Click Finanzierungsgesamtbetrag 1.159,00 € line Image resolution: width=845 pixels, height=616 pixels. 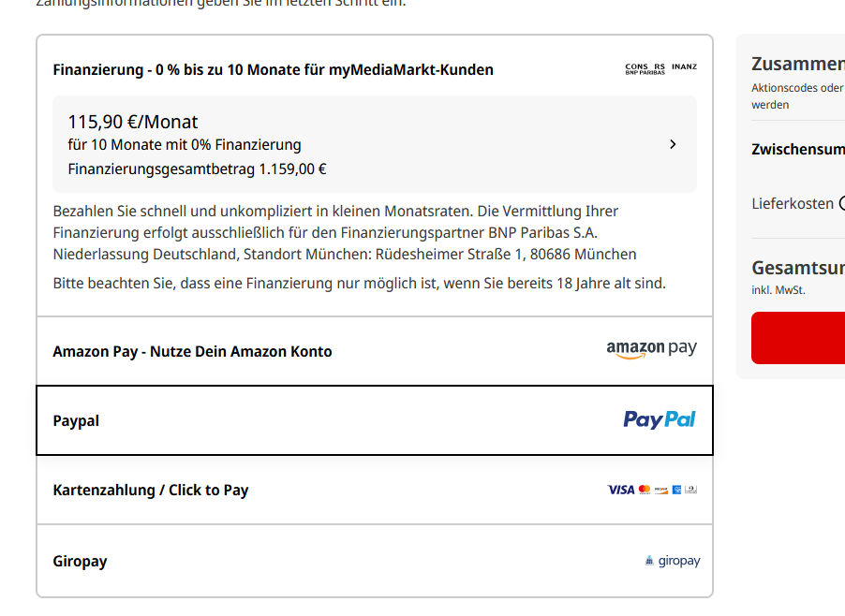coord(197,169)
